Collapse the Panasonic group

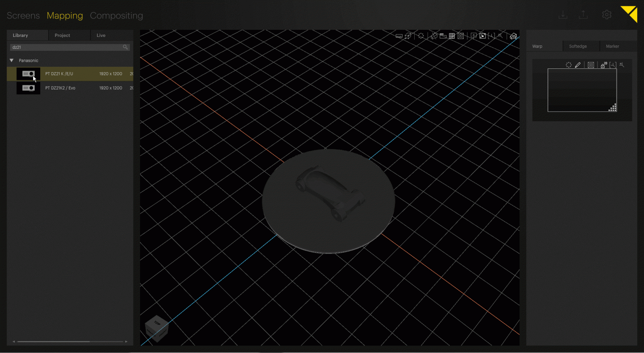point(12,60)
